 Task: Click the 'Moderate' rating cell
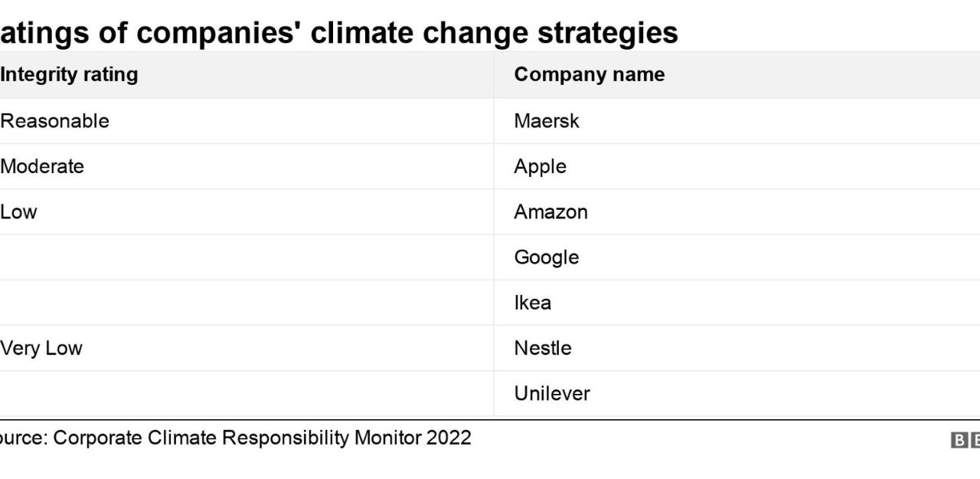point(42,166)
